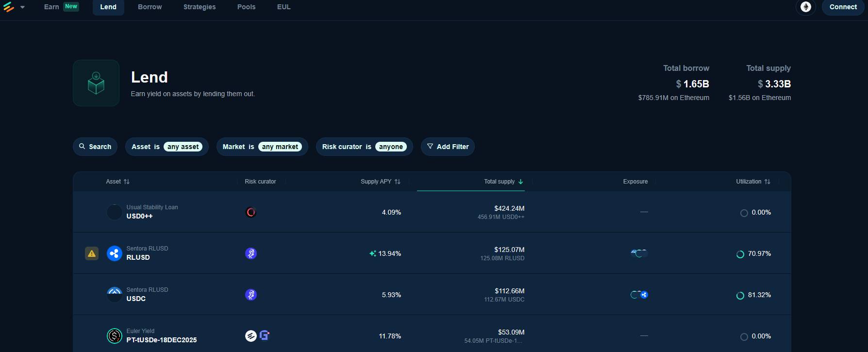Click the Search field
868x352 pixels.
click(95, 147)
